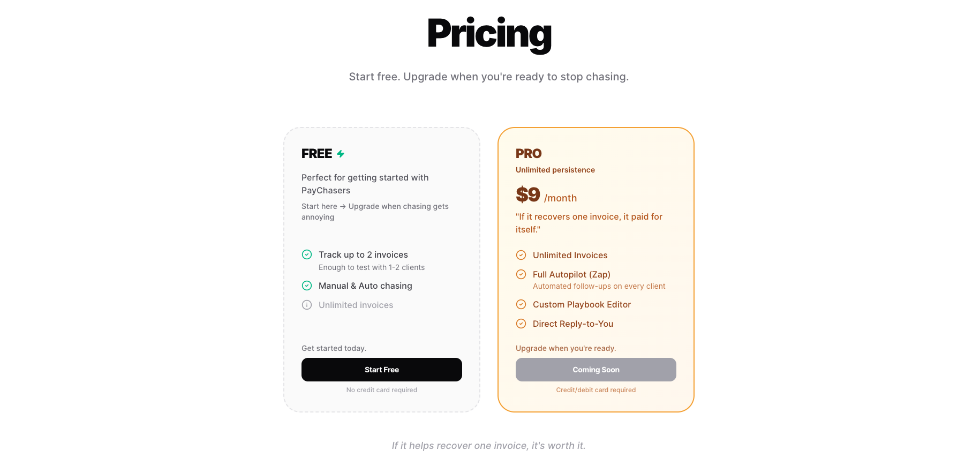Click the Custom Playbook Editor feature text
This screenshot has height=465, width=980.
[x=582, y=304]
